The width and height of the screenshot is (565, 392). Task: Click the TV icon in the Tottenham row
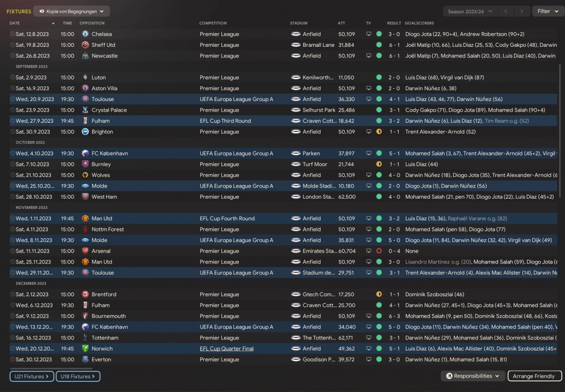click(x=369, y=338)
